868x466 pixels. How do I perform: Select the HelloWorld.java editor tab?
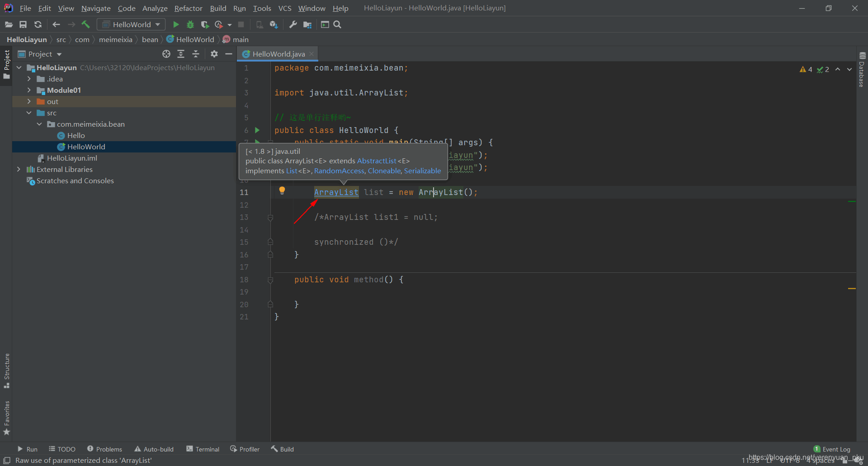[278, 54]
